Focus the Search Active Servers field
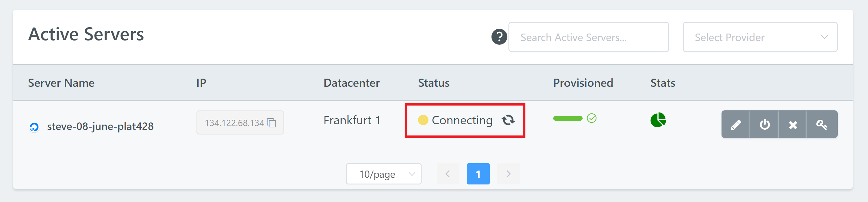868x202 pixels. [588, 37]
